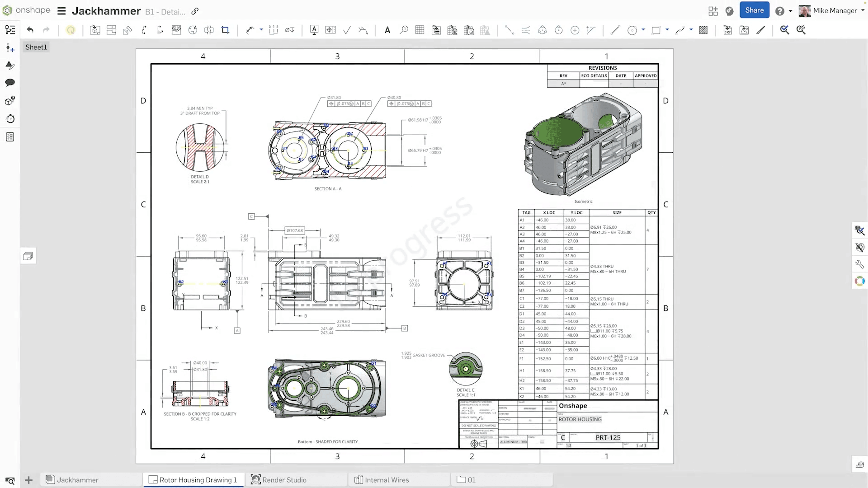Open the Learning center head icon
The image size is (868, 488).
point(729,11)
